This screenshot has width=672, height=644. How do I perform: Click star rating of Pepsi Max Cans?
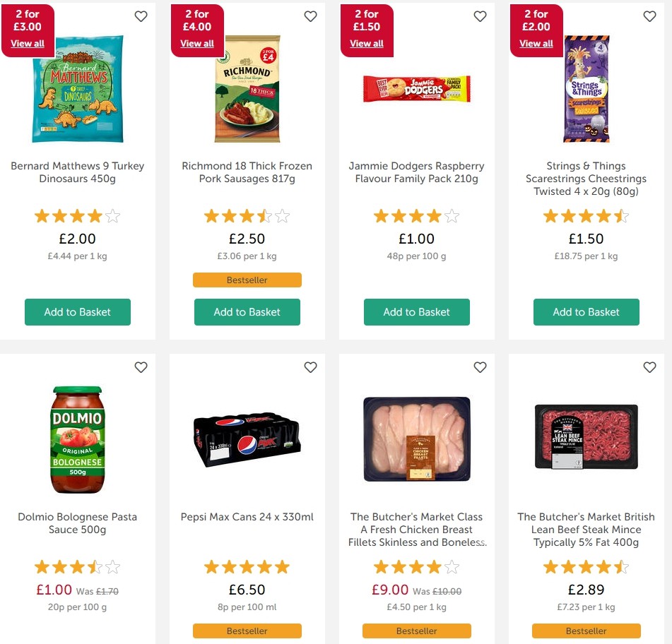[x=247, y=567]
